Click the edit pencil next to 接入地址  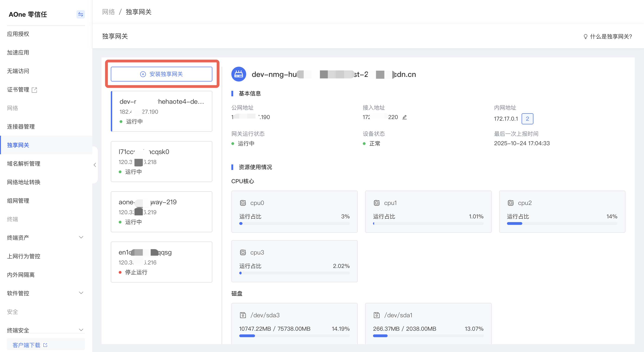click(405, 117)
